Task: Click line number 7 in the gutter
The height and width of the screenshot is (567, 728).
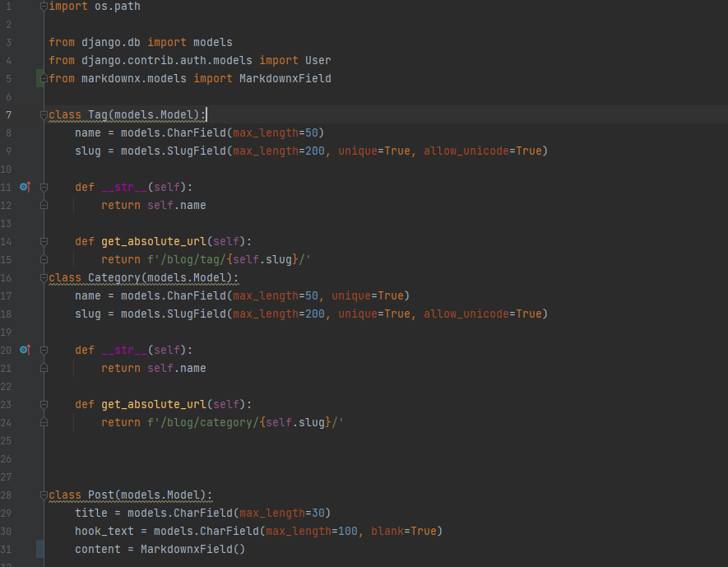Action: point(9,114)
